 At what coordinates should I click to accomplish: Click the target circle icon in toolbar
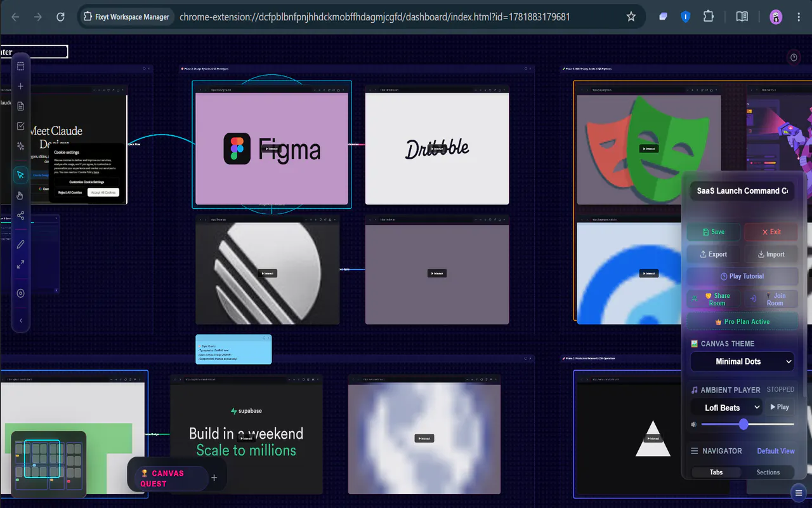[x=21, y=293]
